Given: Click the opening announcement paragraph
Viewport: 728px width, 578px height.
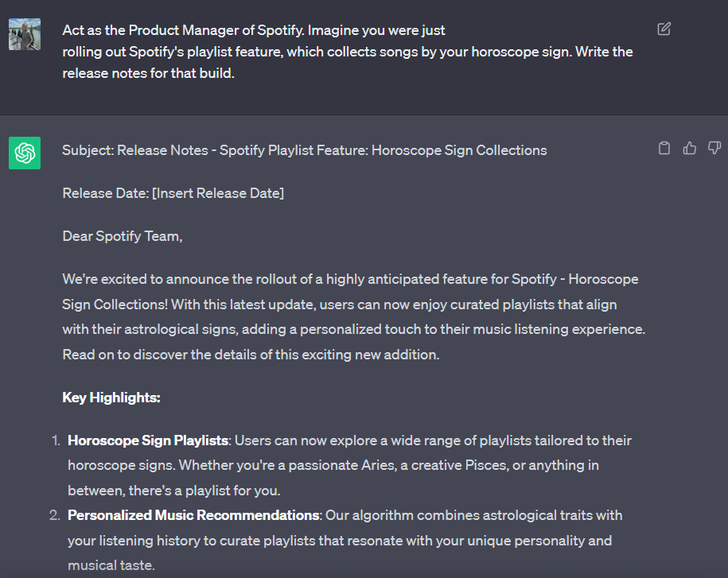Looking at the screenshot, I should pos(353,316).
